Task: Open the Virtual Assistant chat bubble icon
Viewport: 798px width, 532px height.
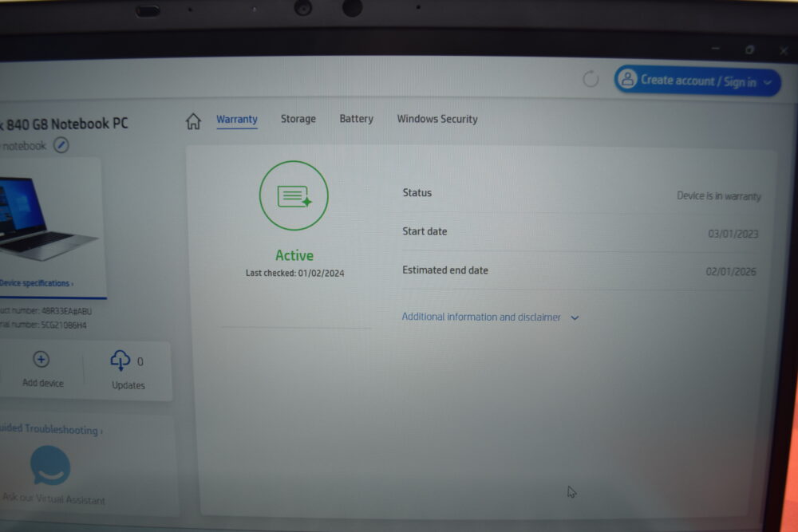Action: 50,465
